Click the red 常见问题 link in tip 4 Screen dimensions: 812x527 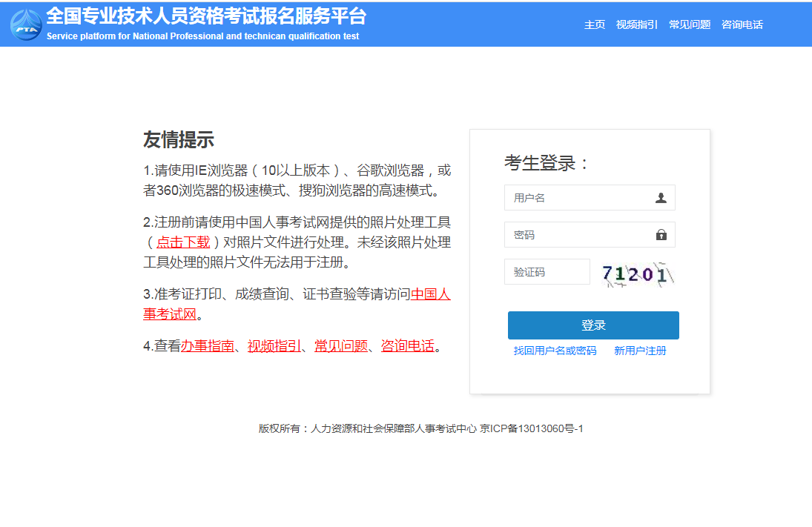[340, 346]
